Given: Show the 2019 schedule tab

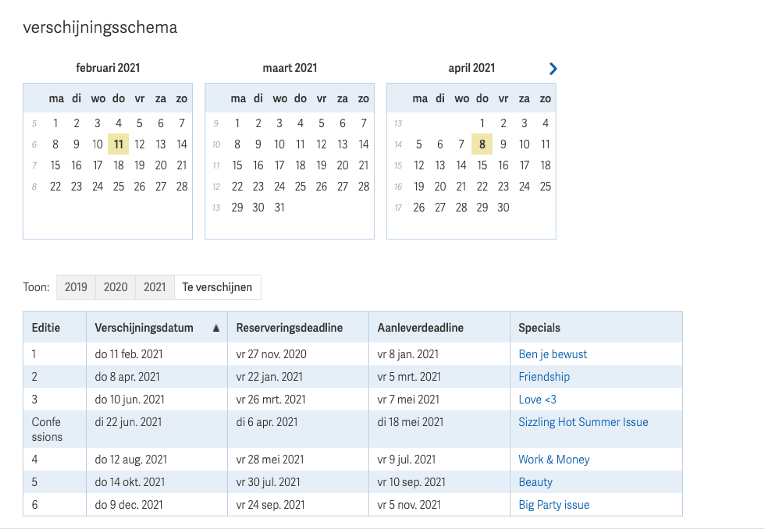Looking at the screenshot, I should [76, 287].
